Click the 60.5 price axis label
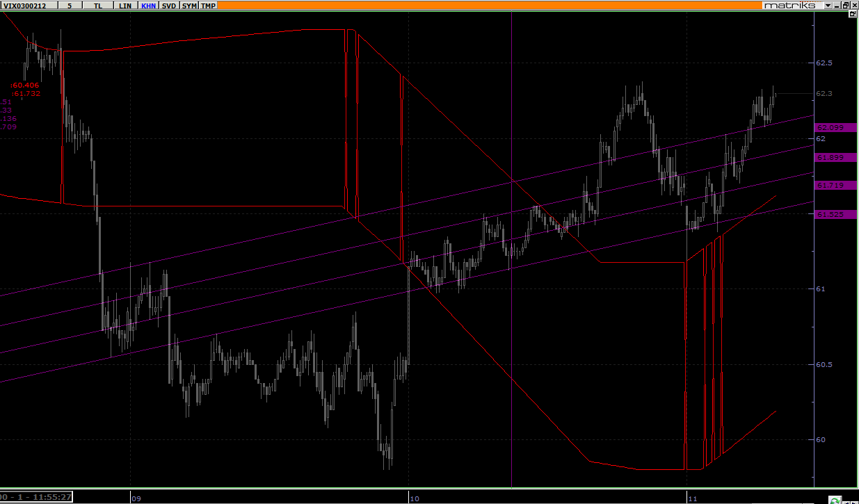859x504 pixels. [824, 364]
